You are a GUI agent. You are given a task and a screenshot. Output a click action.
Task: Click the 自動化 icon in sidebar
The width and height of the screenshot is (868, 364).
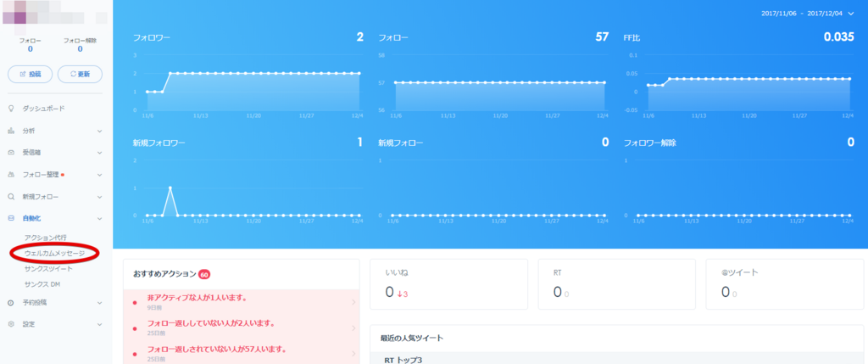click(x=11, y=219)
